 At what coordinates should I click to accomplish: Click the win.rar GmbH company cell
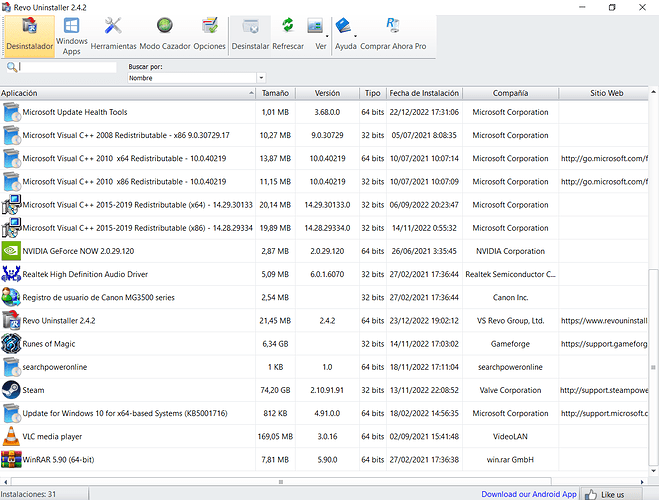point(510,460)
